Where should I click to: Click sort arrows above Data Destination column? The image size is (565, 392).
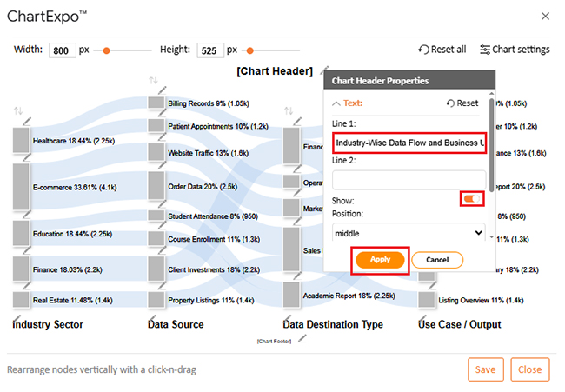pos(289,111)
